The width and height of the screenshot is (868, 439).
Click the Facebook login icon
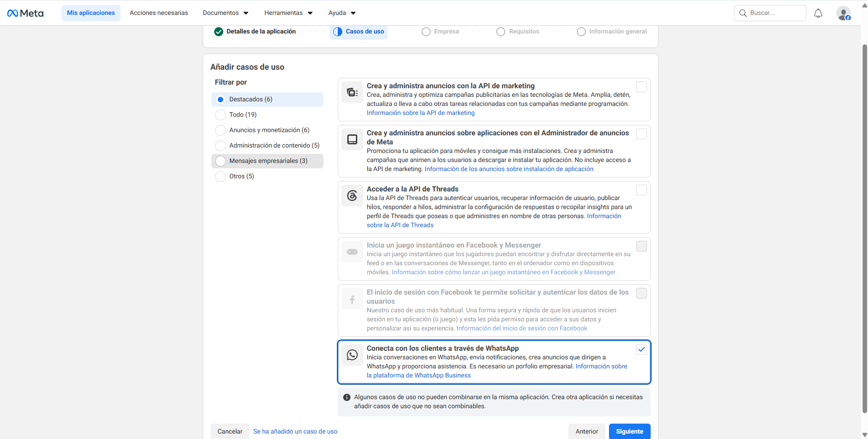(352, 299)
